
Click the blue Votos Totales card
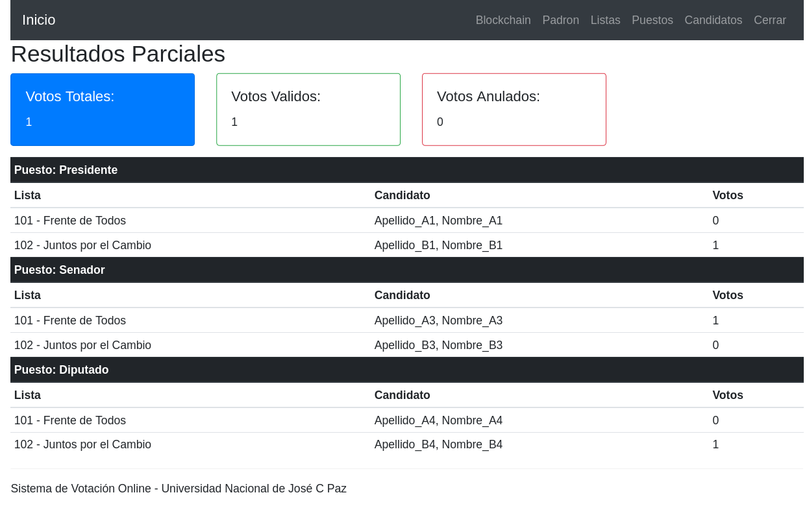pos(103,110)
